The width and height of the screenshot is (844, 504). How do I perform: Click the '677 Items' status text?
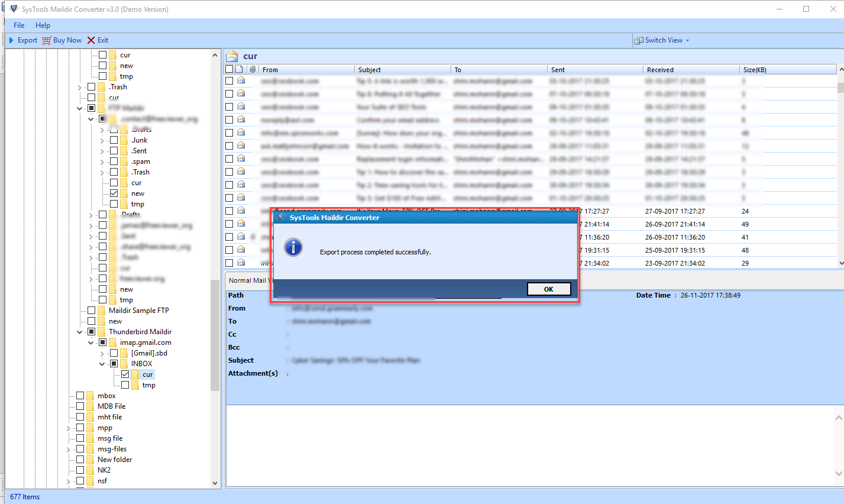pos(25,497)
